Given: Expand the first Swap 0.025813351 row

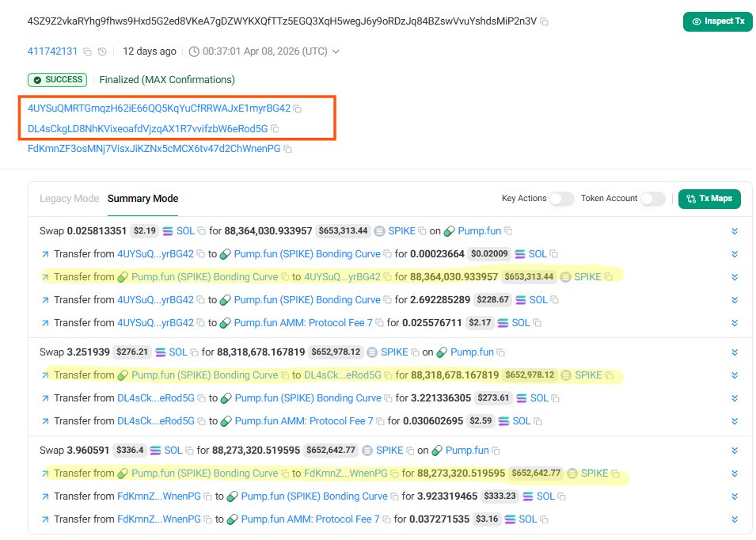Looking at the screenshot, I should (735, 231).
